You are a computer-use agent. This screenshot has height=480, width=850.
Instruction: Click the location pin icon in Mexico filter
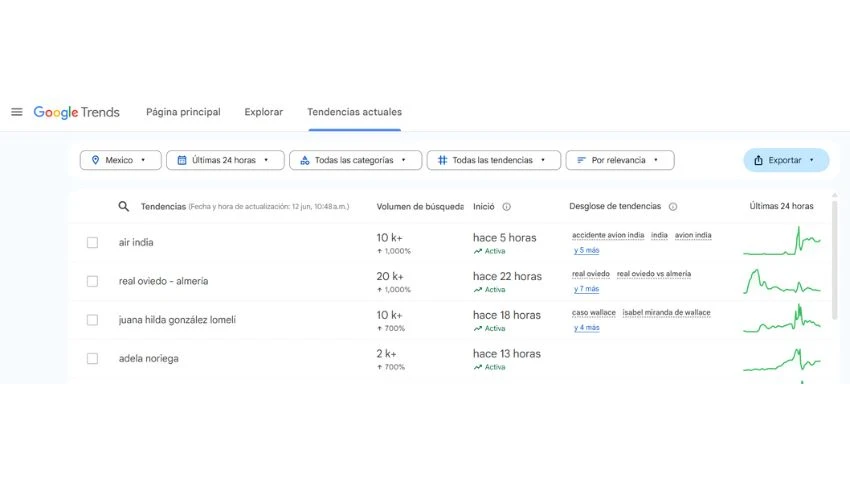click(95, 160)
